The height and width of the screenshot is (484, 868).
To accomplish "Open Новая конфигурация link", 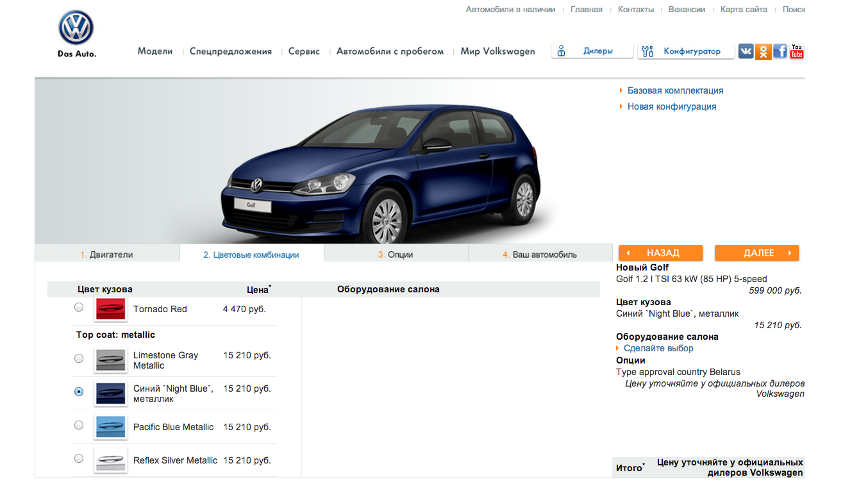I will [x=672, y=106].
